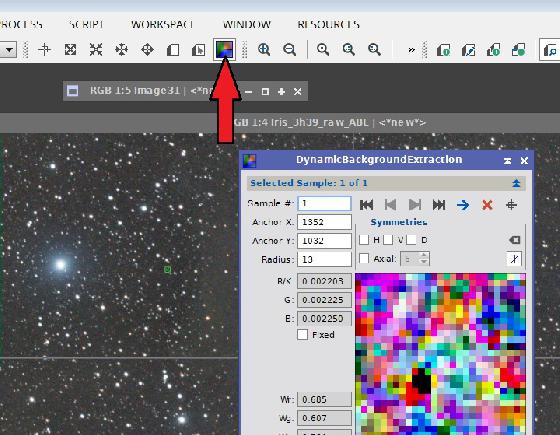560x435 pixels.
Task: Open the RESOURCES menu
Action: tap(328, 24)
